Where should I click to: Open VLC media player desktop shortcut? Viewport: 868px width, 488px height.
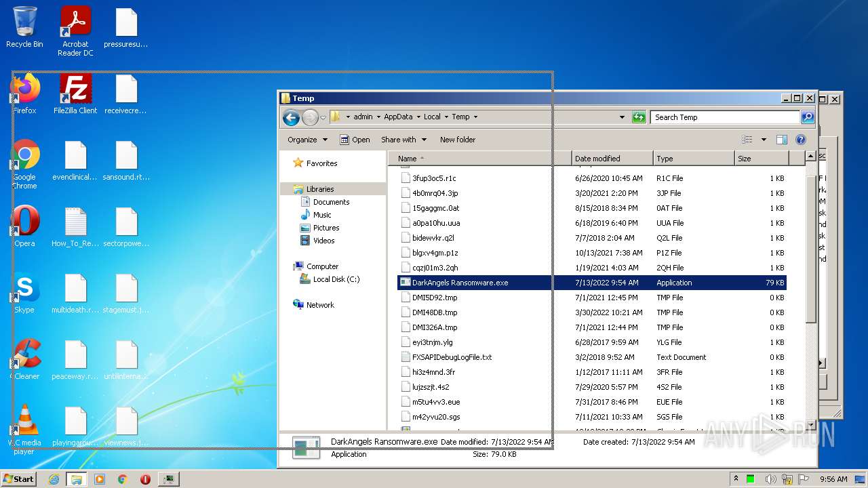tap(24, 429)
